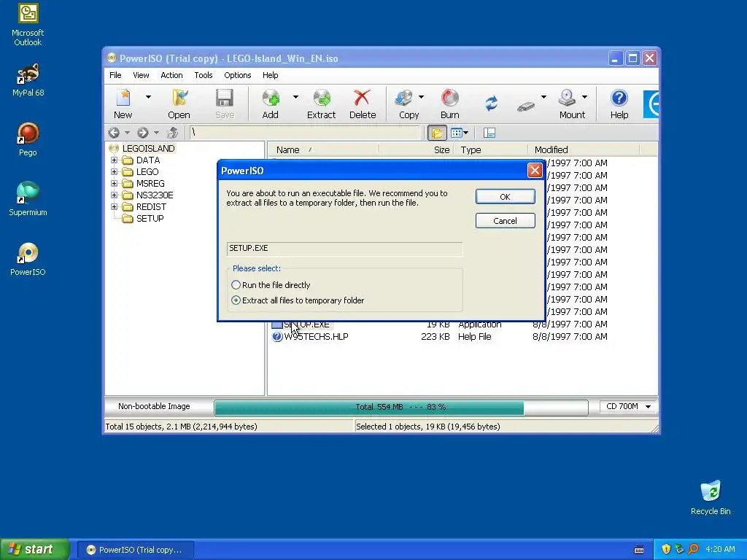Open MyPal 68 desktop shortcut
The height and width of the screenshot is (560, 747).
28,80
